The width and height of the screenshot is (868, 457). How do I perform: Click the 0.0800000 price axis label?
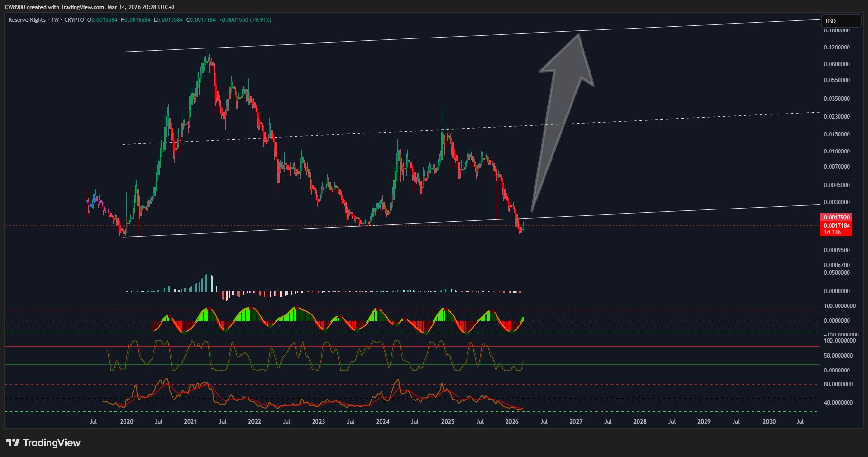point(837,64)
